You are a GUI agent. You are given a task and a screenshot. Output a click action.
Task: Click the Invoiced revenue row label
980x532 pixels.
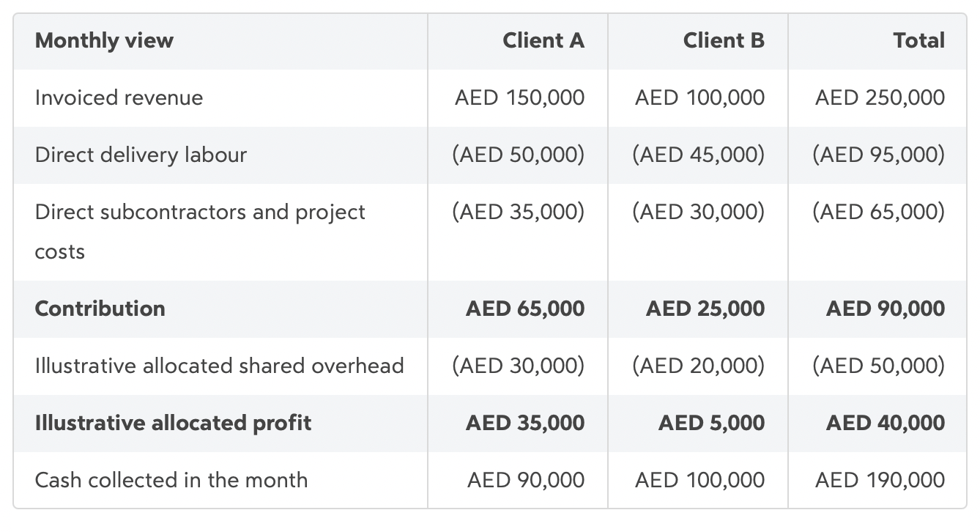(119, 97)
